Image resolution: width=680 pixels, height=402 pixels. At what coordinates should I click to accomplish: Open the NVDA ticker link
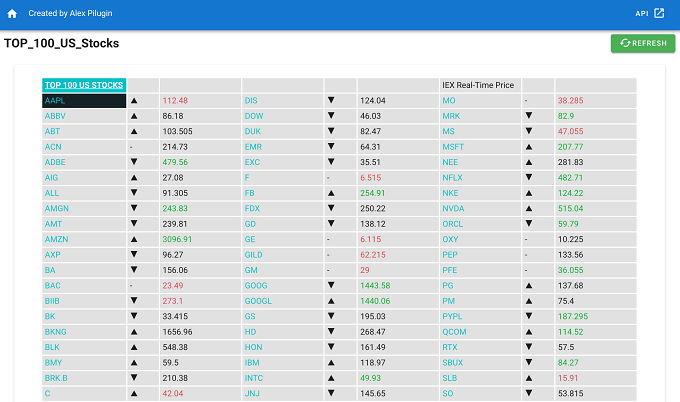(453, 209)
